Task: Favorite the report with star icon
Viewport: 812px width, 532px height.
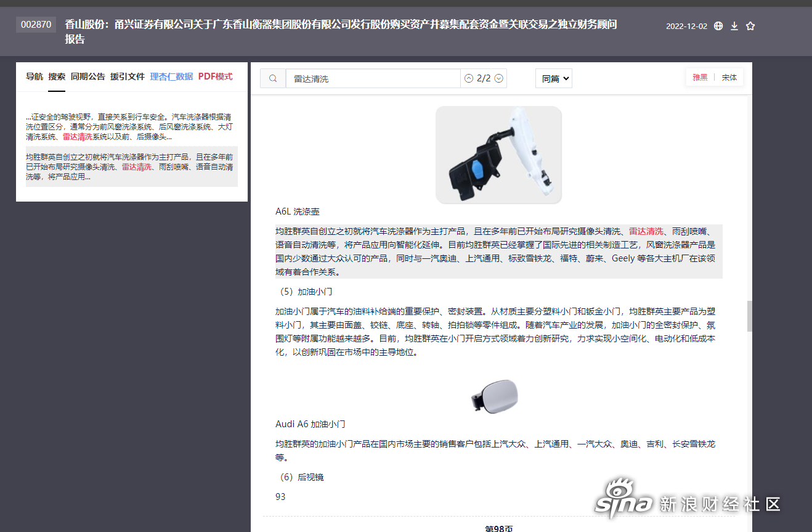Action: click(x=750, y=26)
